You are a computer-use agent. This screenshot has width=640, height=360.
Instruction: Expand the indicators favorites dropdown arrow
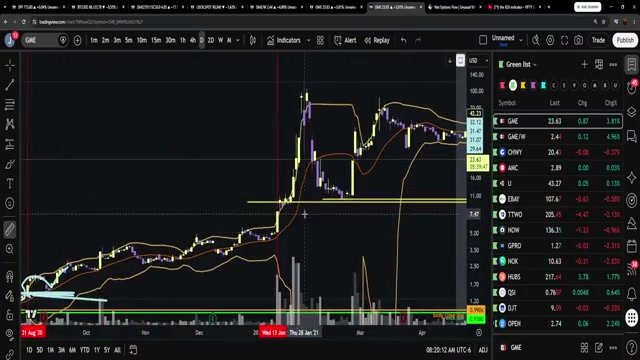click(x=309, y=40)
